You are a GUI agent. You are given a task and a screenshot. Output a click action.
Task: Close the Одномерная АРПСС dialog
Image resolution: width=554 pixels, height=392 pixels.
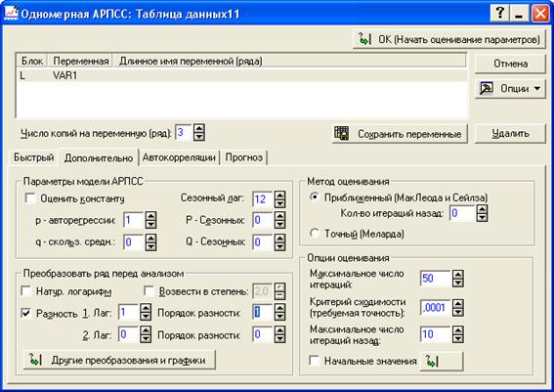(x=540, y=14)
